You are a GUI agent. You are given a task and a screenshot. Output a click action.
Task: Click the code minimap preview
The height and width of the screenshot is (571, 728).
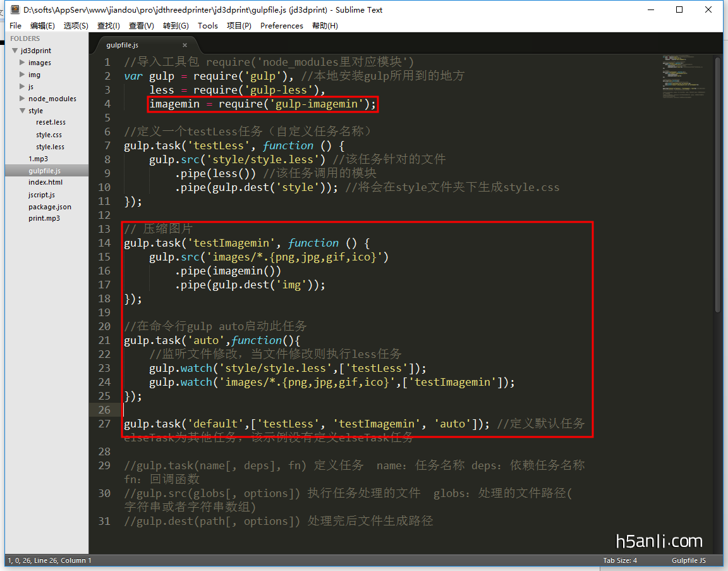pyautogui.click(x=684, y=77)
